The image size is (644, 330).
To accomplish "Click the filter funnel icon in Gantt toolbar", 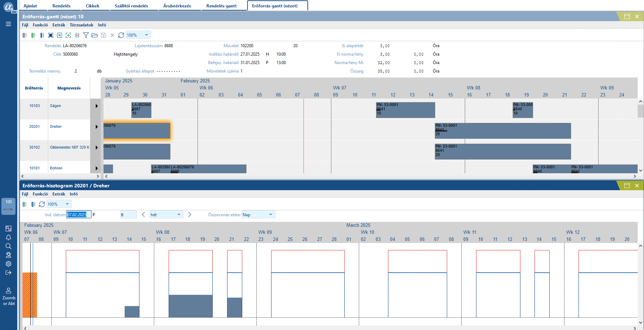I will 86,35.
